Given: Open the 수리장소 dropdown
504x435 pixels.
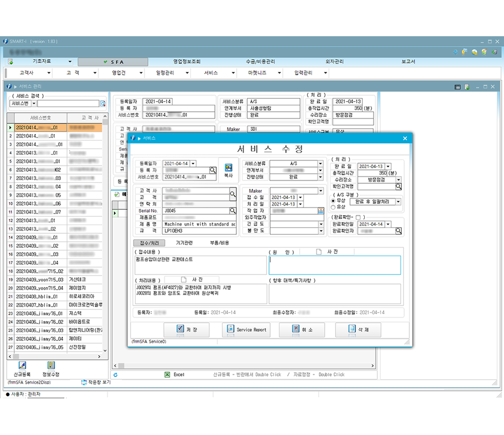Looking at the screenshot, I should pyautogui.click(x=398, y=180).
